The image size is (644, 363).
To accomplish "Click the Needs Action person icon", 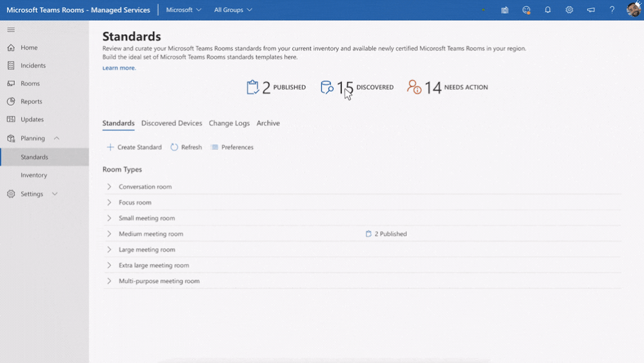I will click(414, 87).
